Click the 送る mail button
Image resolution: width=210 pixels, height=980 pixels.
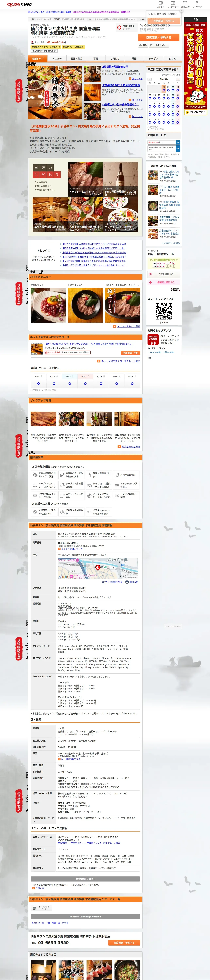tap(143, 45)
